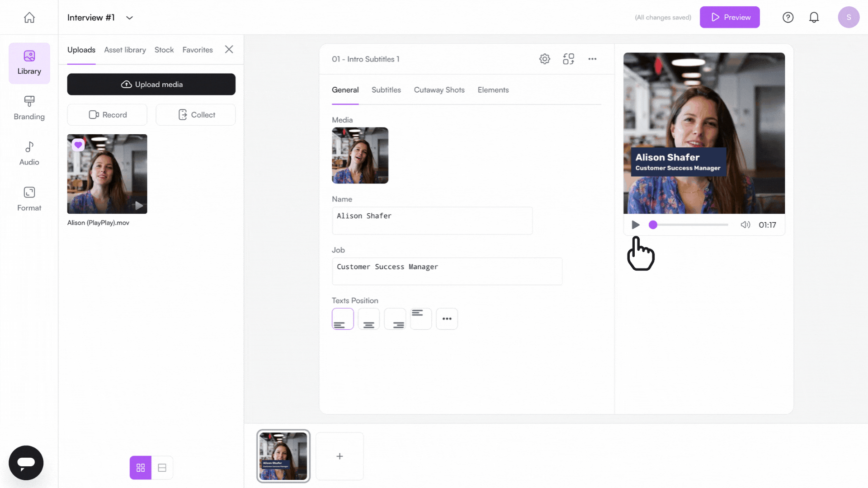868x488 pixels.
Task: Switch to the Subtitles tab
Action: click(x=386, y=90)
